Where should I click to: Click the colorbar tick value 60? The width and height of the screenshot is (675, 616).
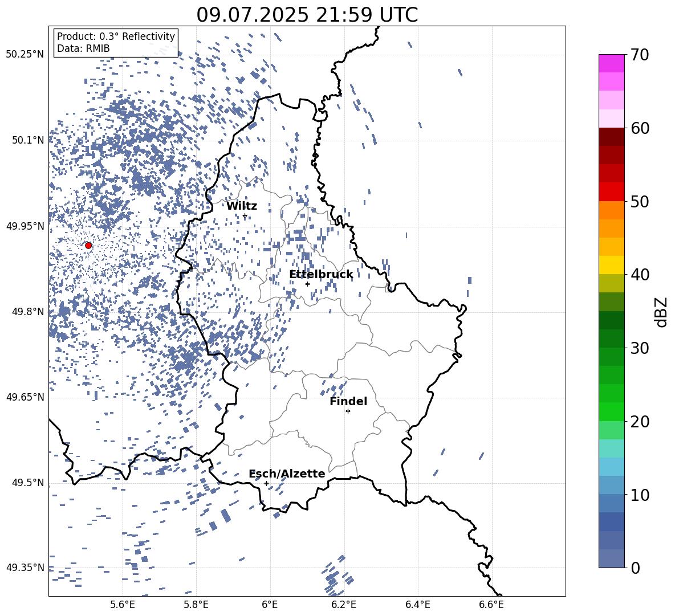(x=640, y=128)
